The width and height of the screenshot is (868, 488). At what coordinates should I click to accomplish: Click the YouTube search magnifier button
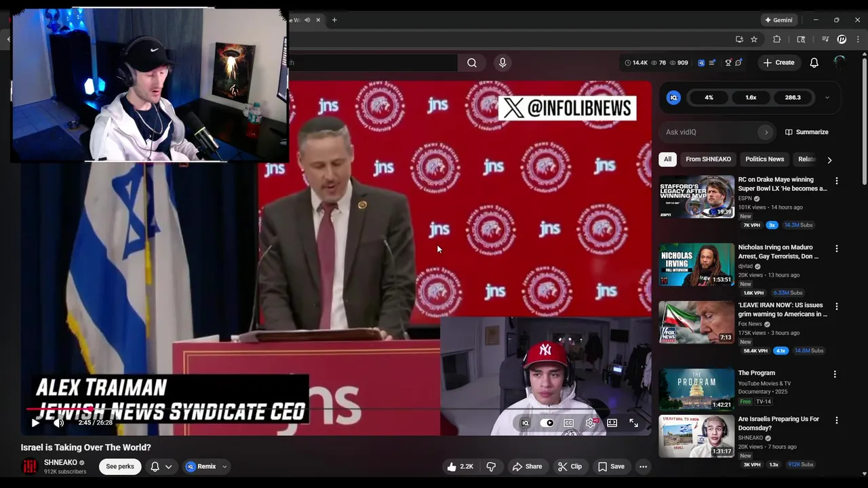point(472,63)
